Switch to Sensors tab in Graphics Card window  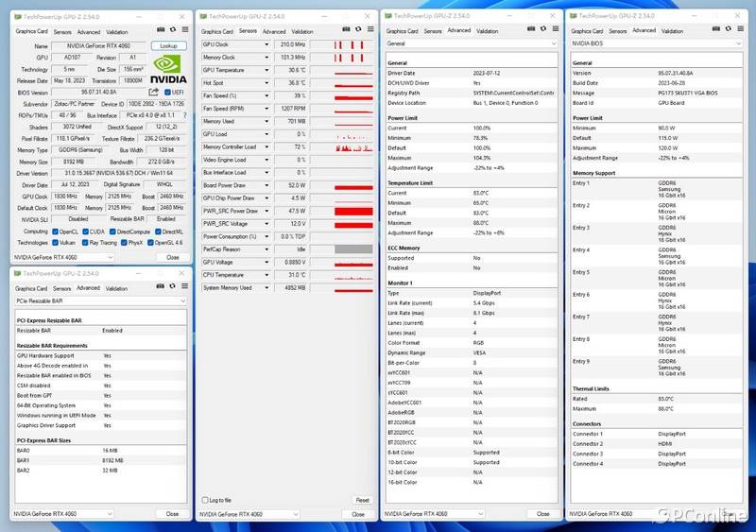pyautogui.click(x=62, y=32)
